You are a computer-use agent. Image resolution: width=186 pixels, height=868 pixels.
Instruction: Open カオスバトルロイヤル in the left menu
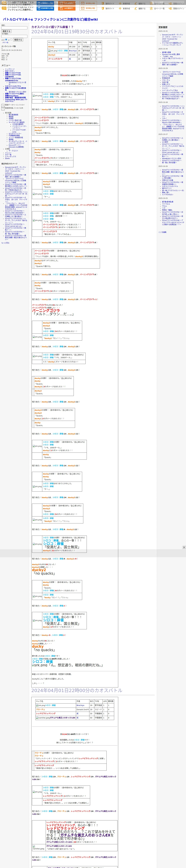(13, 86)
